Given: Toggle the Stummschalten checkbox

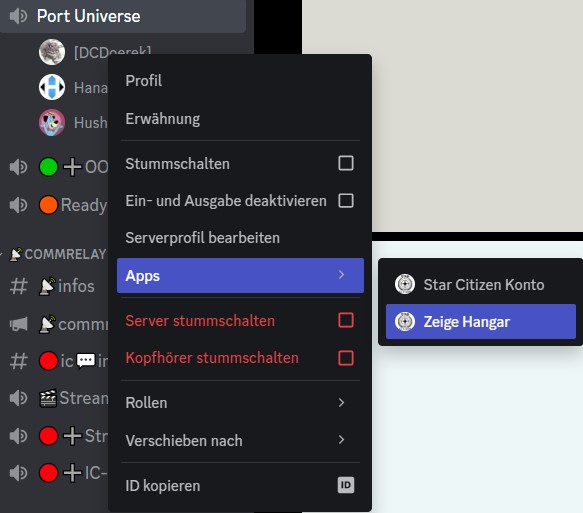Looking at the screenshot, I should (x=346, y=163).
